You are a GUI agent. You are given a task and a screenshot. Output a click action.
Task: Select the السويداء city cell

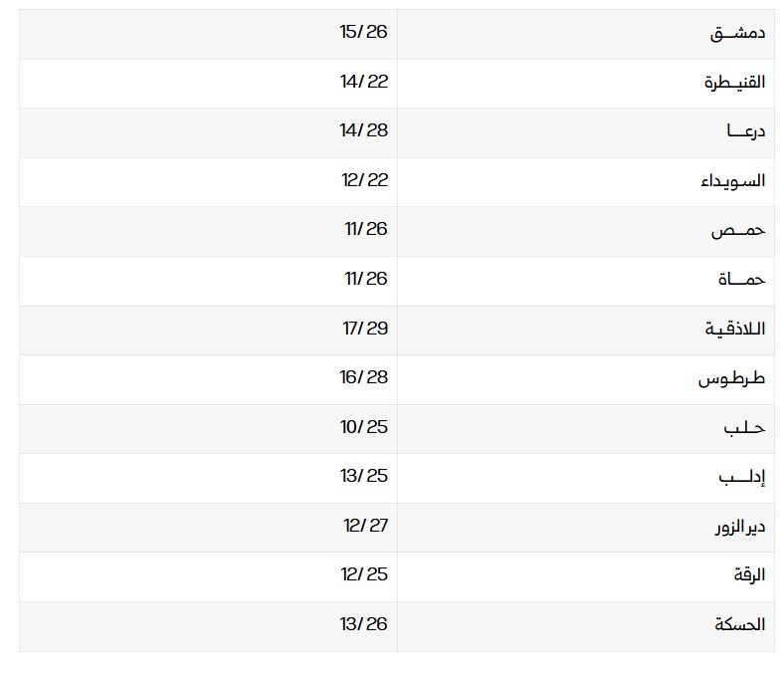coord(733,181)
